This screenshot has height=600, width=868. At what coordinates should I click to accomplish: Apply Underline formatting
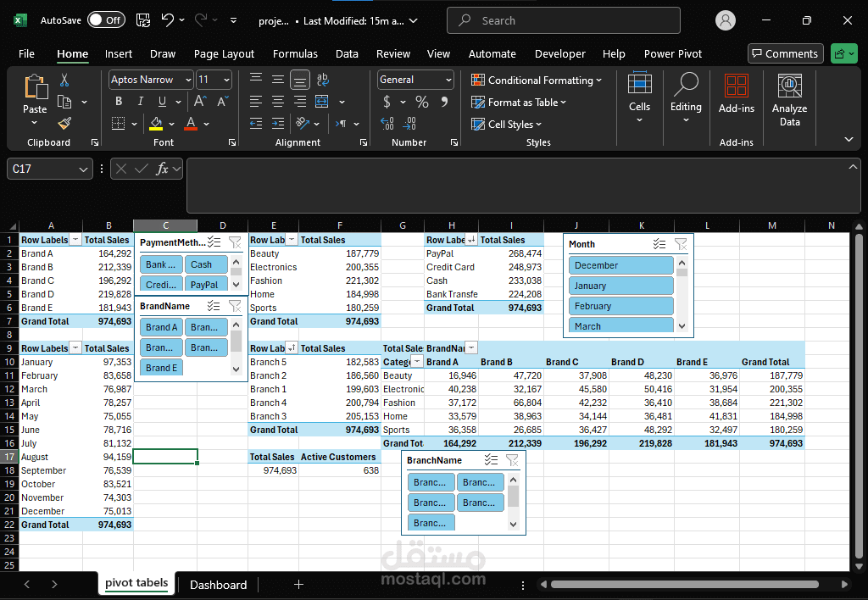click(x=162, y=102)
